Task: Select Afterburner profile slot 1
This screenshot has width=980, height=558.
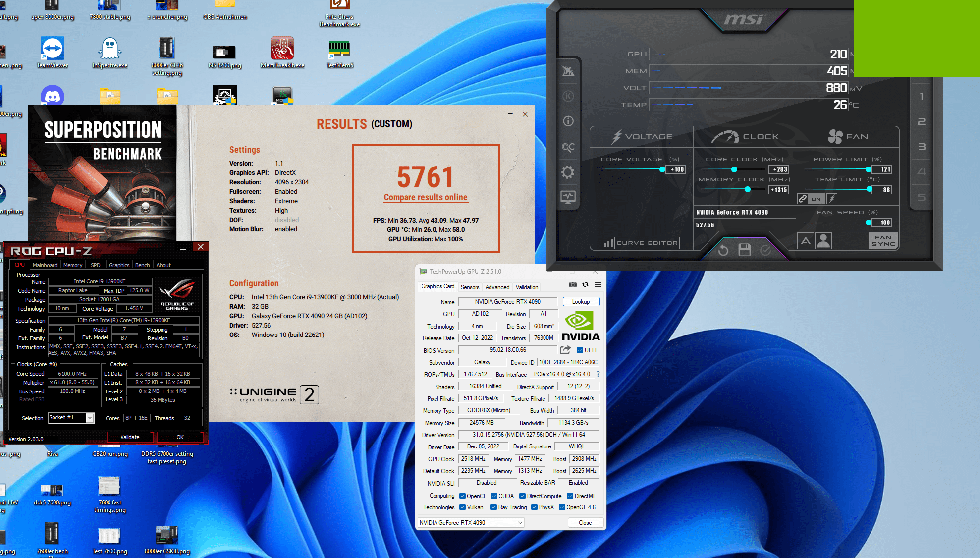Action: (921, 96)
